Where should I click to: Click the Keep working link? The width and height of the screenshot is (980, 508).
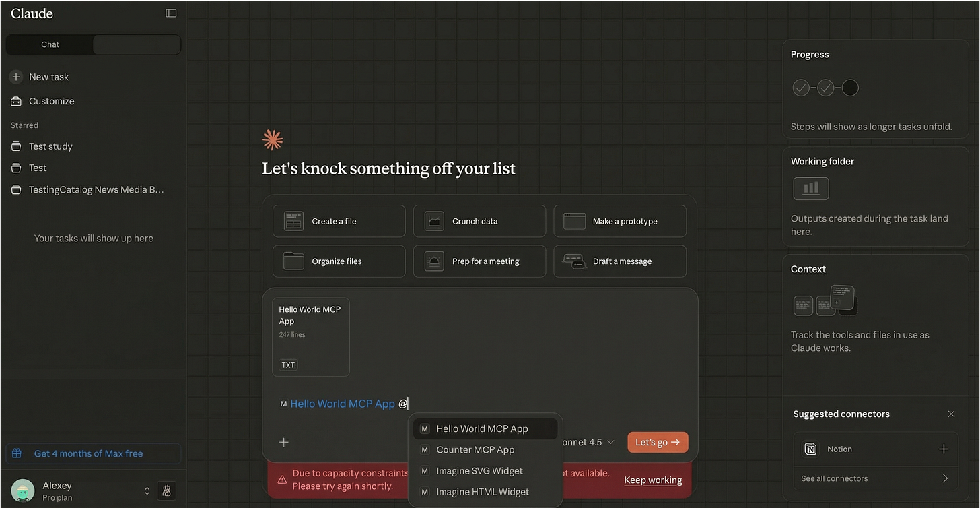[x=653, y=480]
